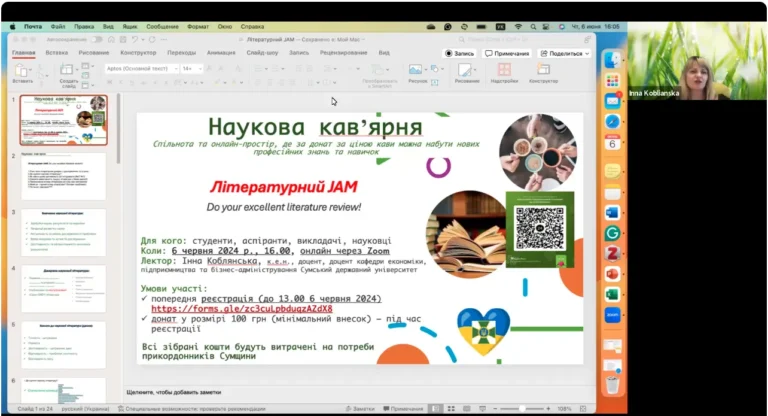
Task: Open Calendar showing 6 in the Dock
Action: coord(612,143)
